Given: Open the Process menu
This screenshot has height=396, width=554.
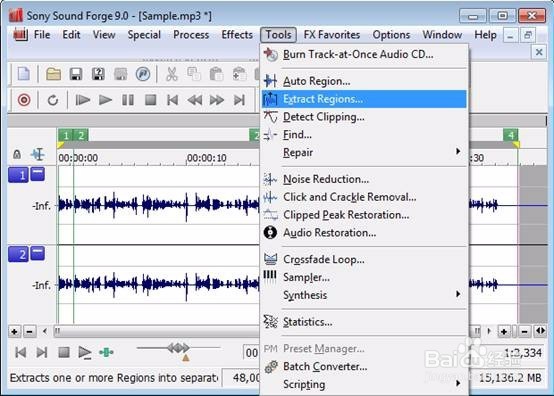Looking at the screenshot, I should 191,35.
